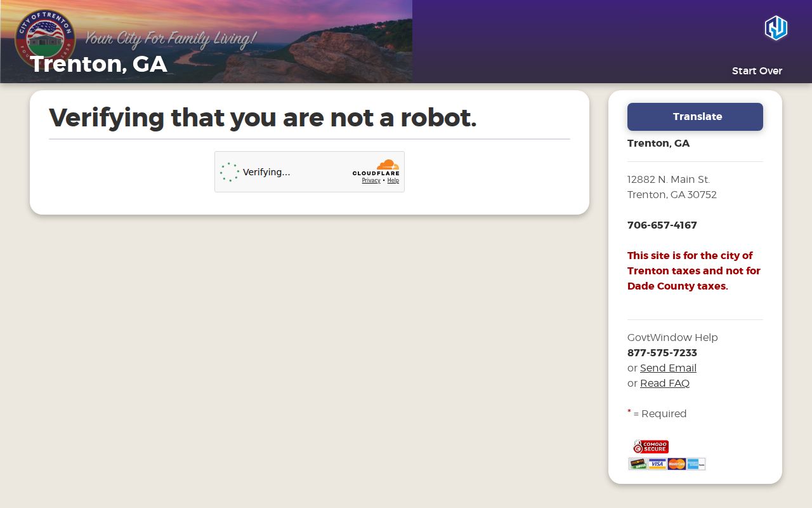Click the American Express card icon
This screenshot has height=508, width=812.
pyautogui.click(x=696, y=464)
